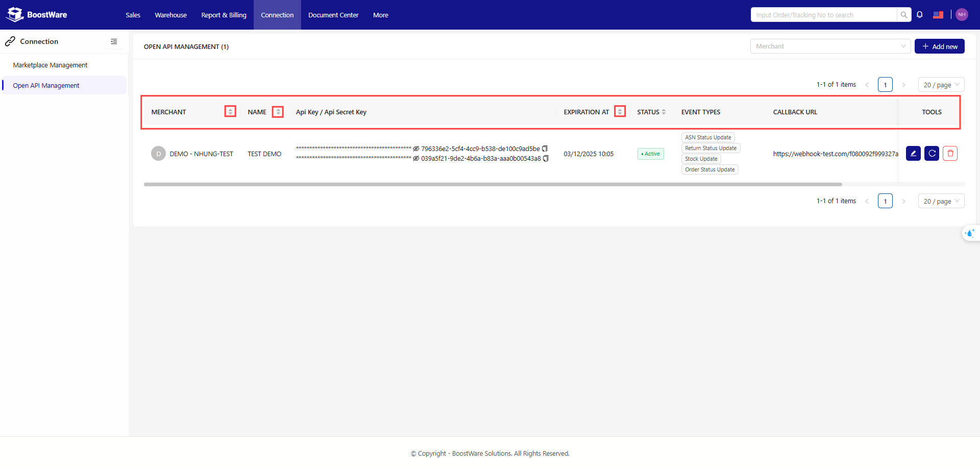Click the Active status badge
This screenshot has height=469, width=980.
coord(650,154)
